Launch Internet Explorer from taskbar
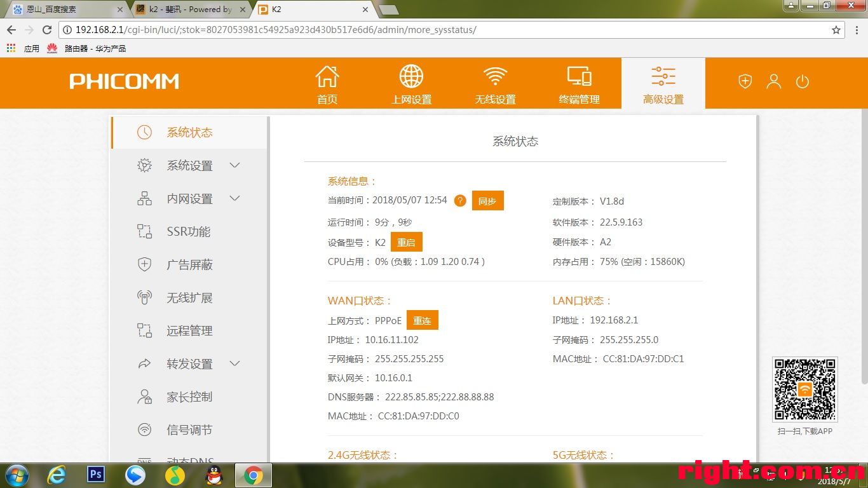Image resolution: width=868 pixels, height=488 pixels. point(57,475)
